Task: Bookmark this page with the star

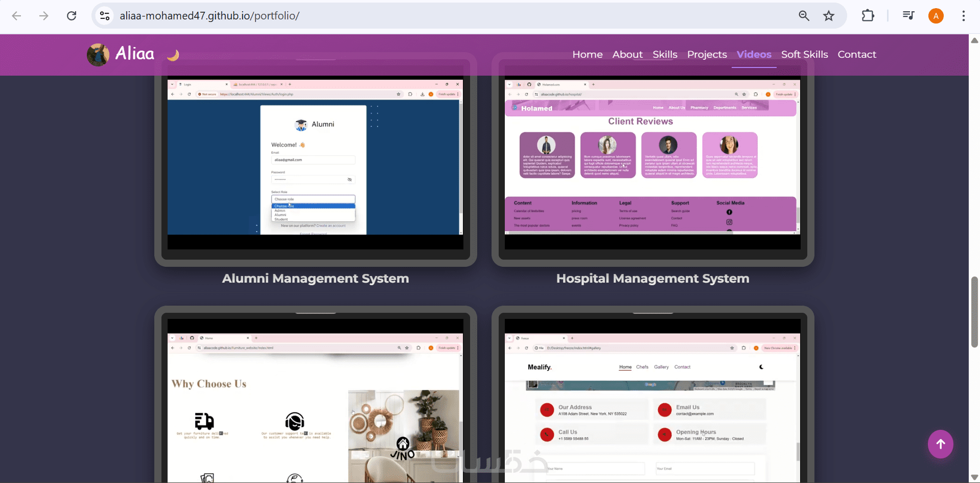Action: [x=829, y=16]
